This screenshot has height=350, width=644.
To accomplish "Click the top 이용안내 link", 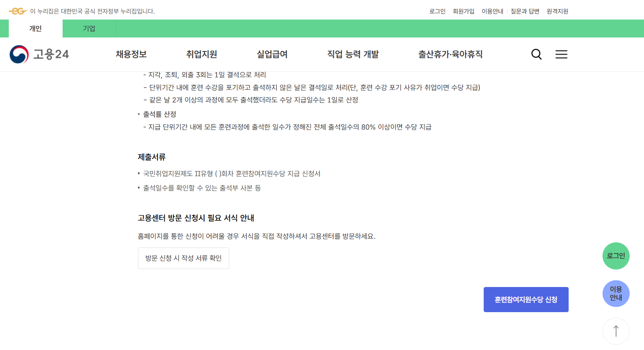I will [492, 11].
